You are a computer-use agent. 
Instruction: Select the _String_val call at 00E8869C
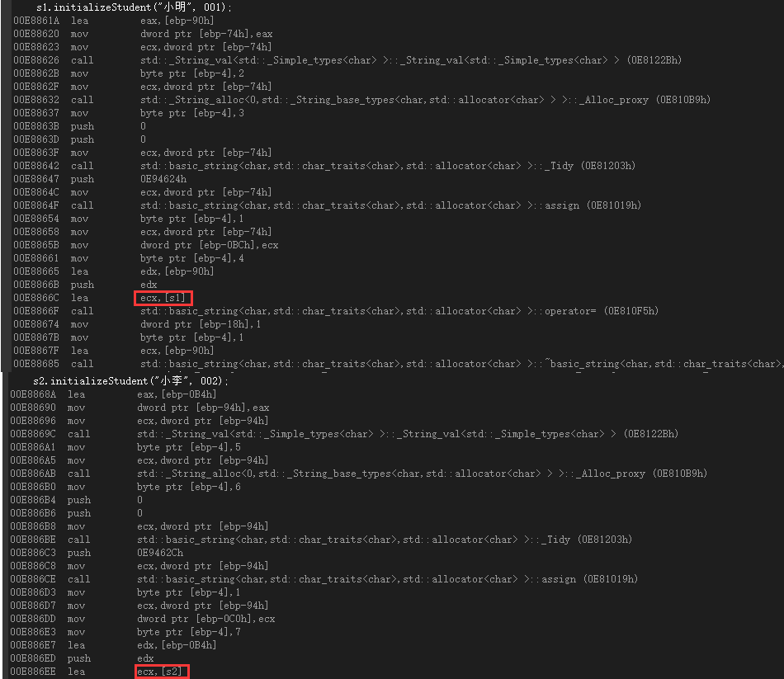point(344,434)
